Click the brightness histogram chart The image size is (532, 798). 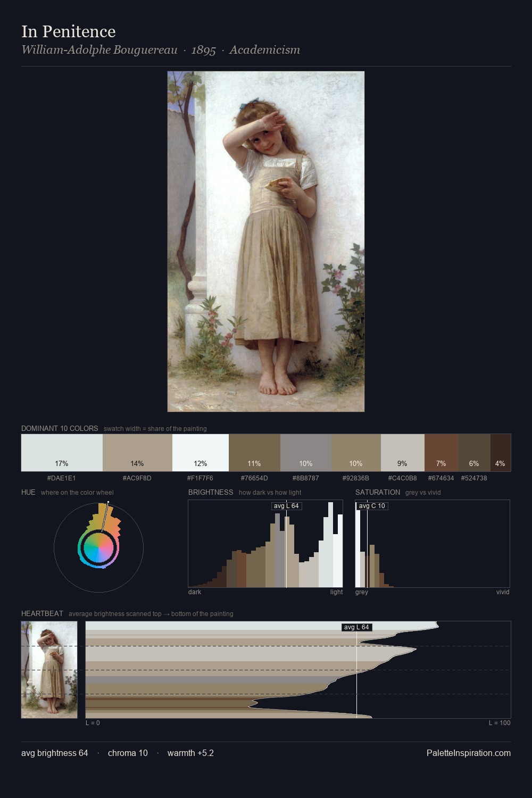265,544
